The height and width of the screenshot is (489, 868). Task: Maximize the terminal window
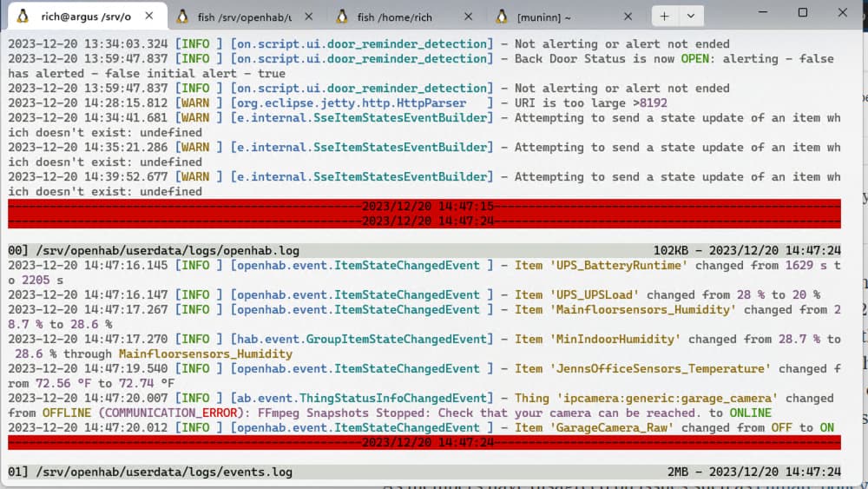(802, 13)
